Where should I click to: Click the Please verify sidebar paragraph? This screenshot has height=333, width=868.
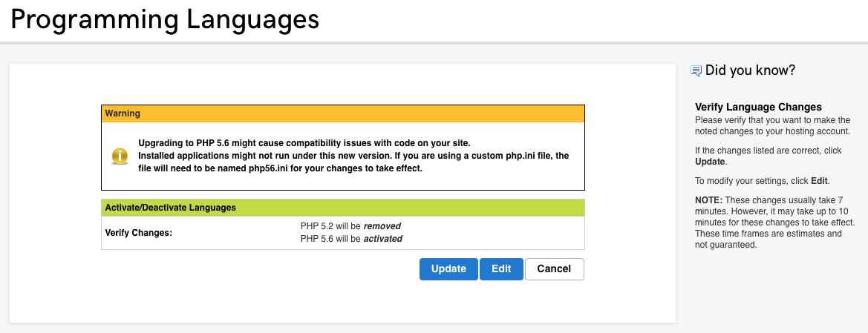point(772,125)
